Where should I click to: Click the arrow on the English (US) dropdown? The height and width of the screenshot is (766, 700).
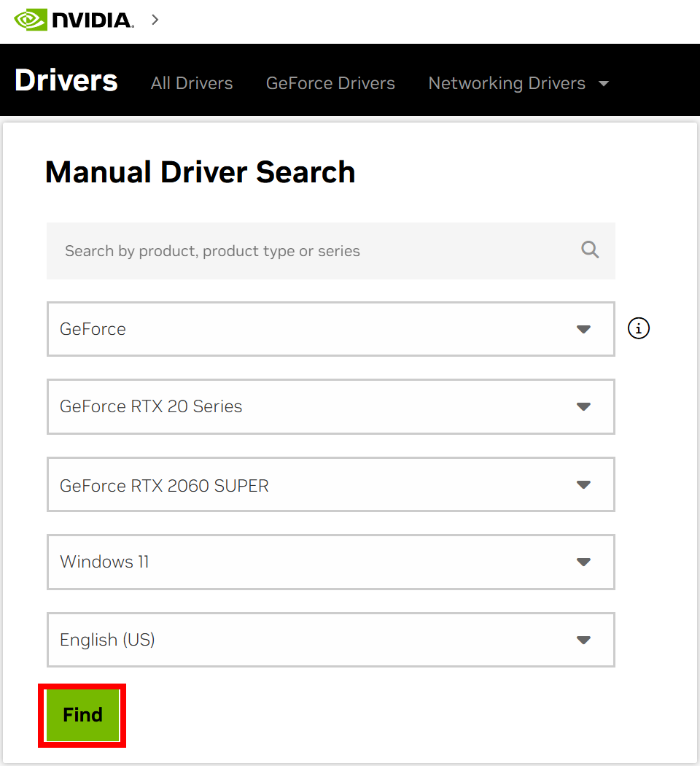click(583, 640)
